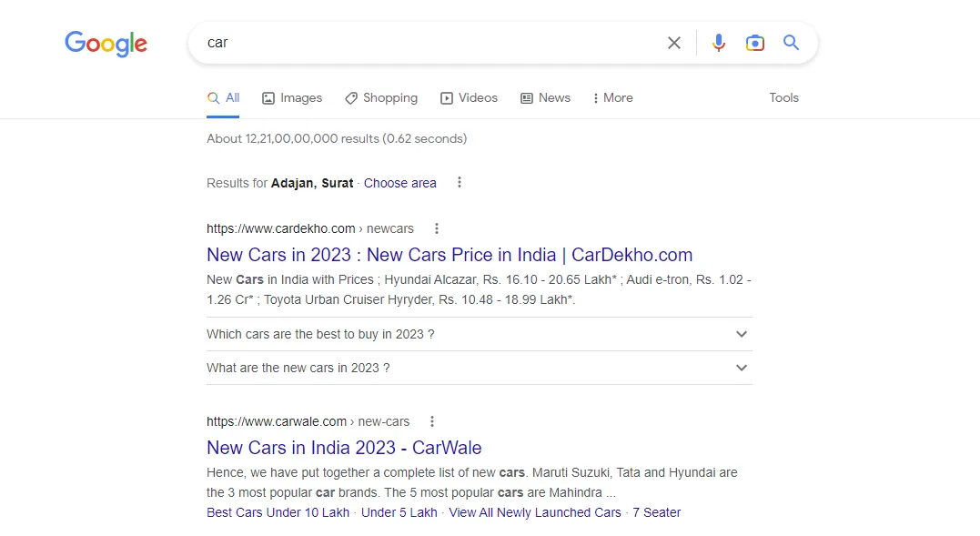
Task: Click the Choose area link
Action: point(400,183)
